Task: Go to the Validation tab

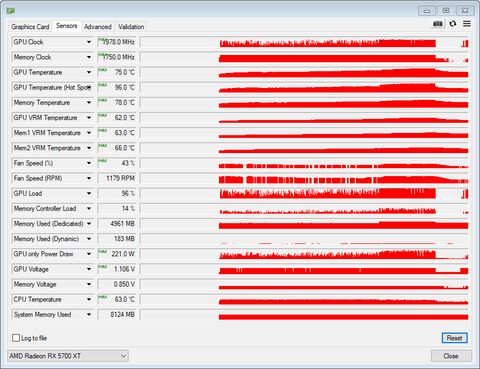Action: [x=131, y=27]
